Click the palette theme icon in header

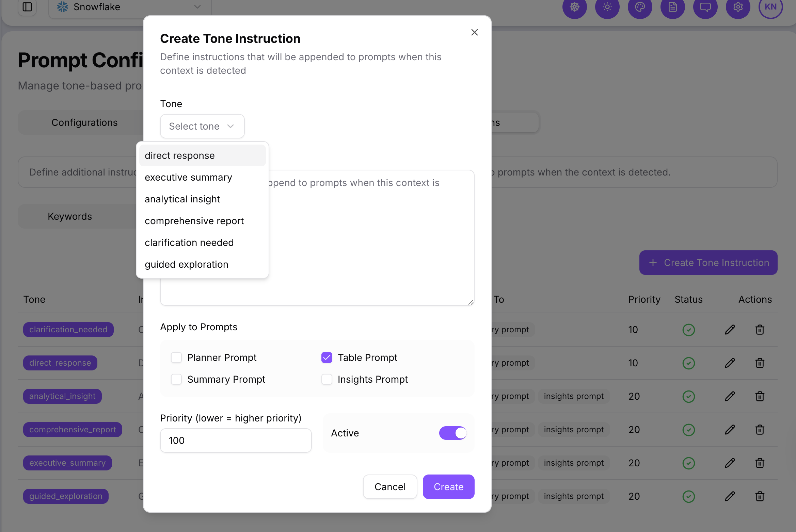click(640, 7)
